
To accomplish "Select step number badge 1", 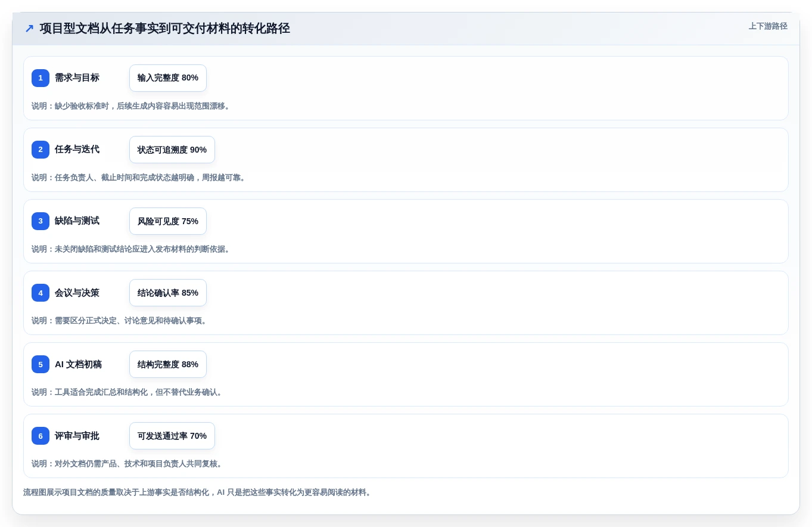I will pyautogui.click(x=41, y=78).
